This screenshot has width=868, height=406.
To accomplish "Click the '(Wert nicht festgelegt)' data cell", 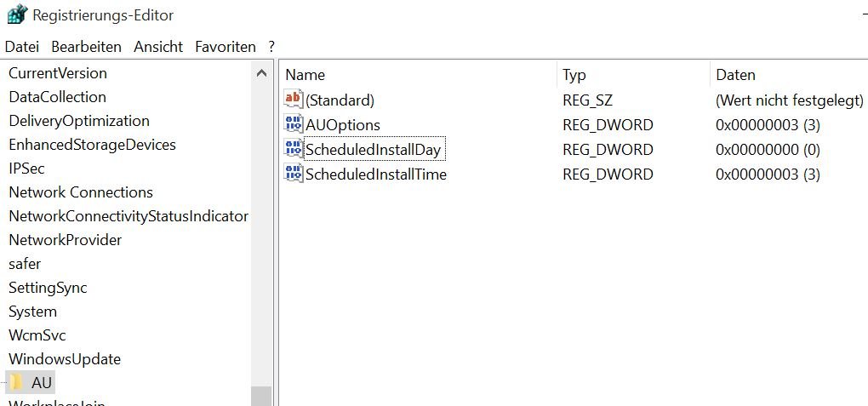I will (x=790, y=100).
